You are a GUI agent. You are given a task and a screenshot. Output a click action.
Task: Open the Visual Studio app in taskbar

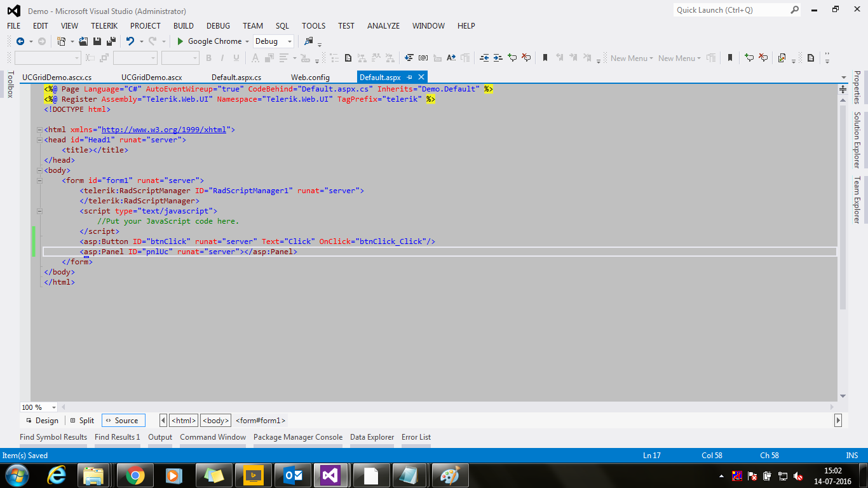(x=330, y=475)
